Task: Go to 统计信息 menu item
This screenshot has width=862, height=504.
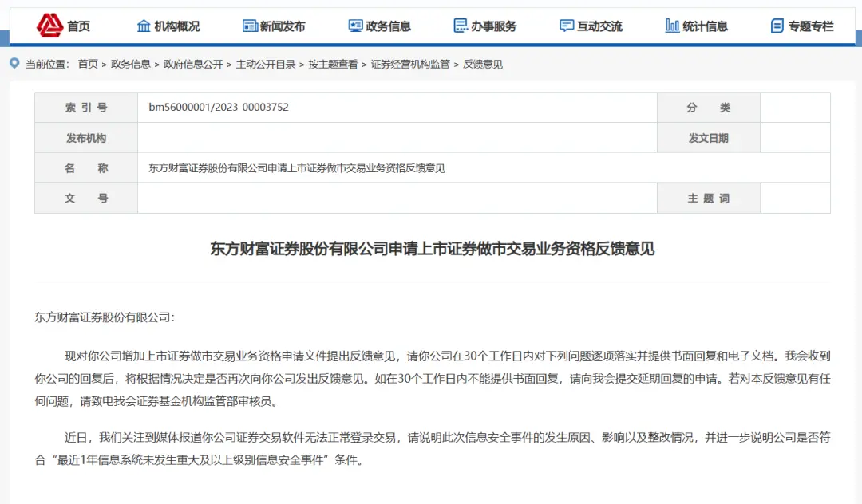Action: click(x=706, y=26)
